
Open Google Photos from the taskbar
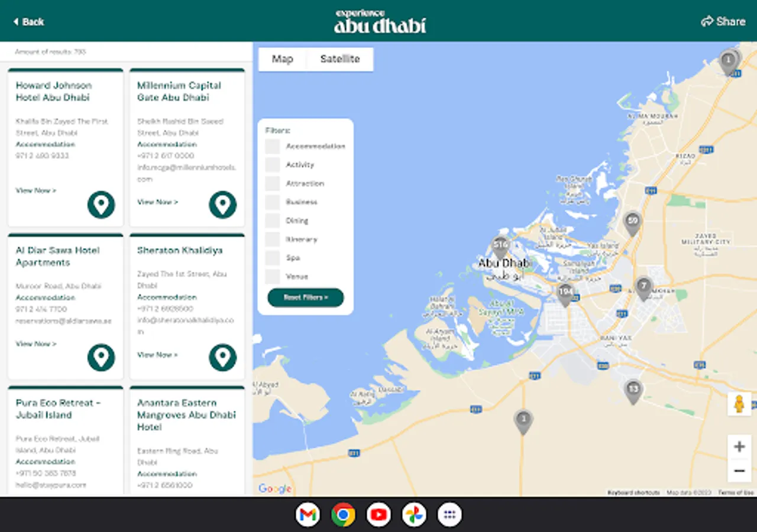coord(414,515)
